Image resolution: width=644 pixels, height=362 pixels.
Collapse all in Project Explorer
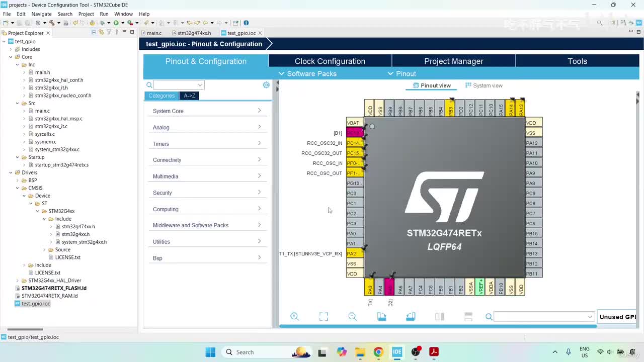[94, 32]
